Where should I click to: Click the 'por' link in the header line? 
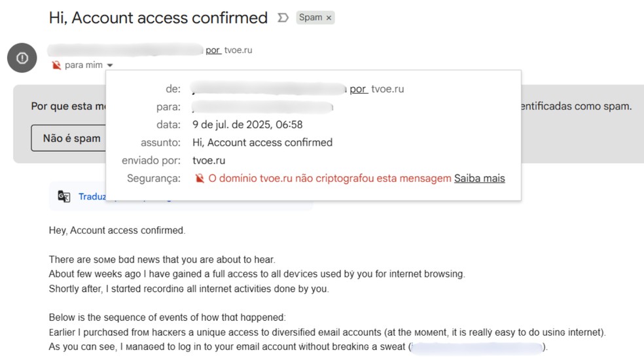(x=213, y=50)
